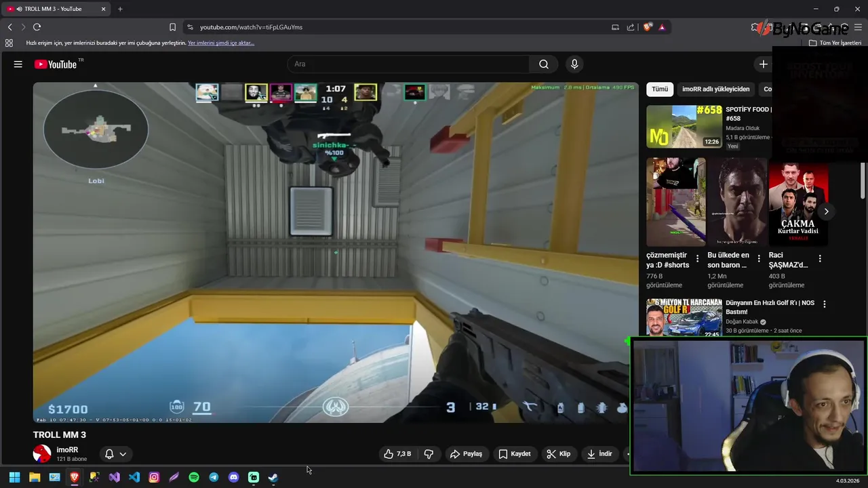View site information icon in address bar

(190, 27)
